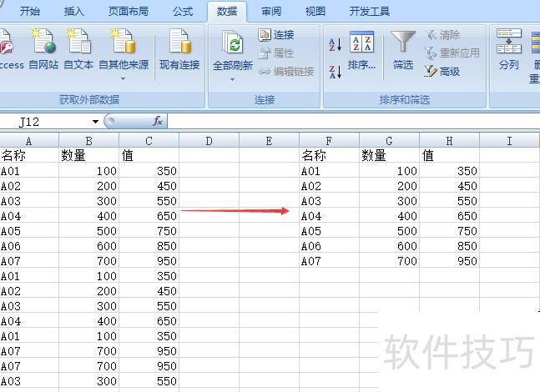Click cell F2 containing A01
This screenshot has width=540, height=392.
tap(329, 171)
